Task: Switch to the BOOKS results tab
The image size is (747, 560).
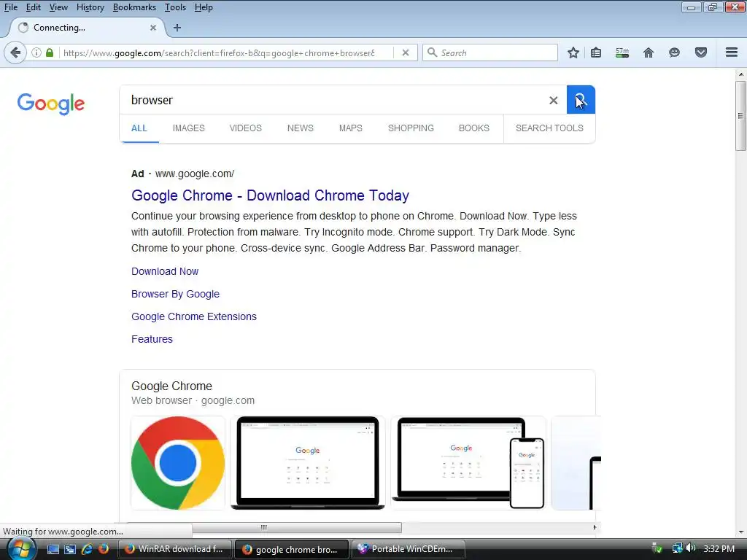Action: click(474, 128)
